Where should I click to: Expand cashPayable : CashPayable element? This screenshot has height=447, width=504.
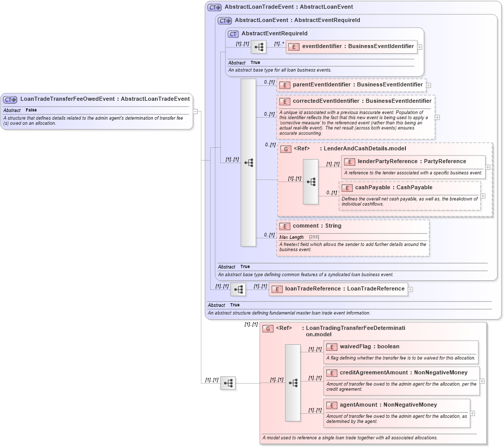click(x=482, y=195)
